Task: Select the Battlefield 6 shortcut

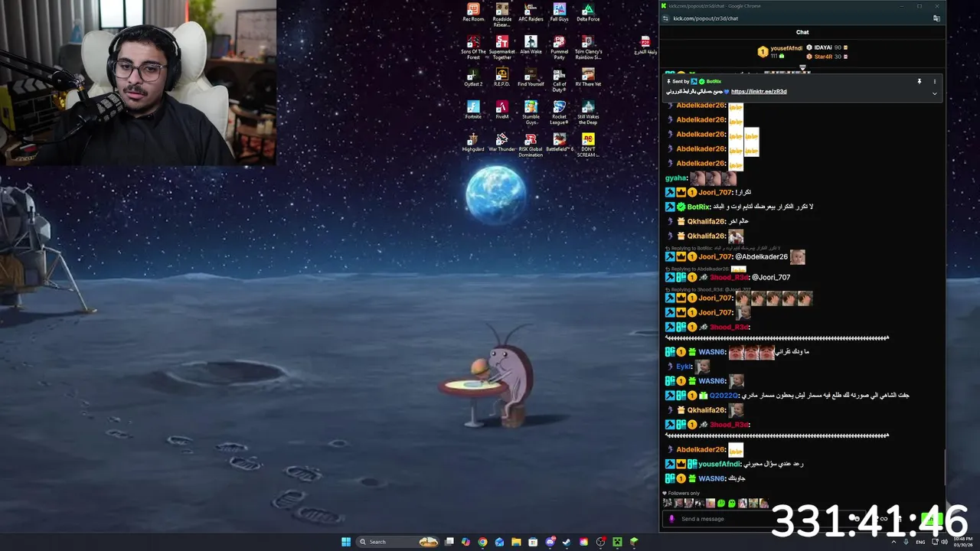Action: point(560,142)
